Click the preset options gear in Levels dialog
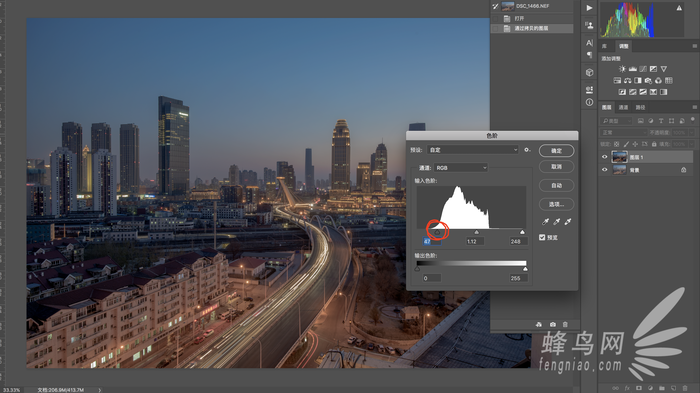The image size is (700, 393). click(x=527, y=150)
